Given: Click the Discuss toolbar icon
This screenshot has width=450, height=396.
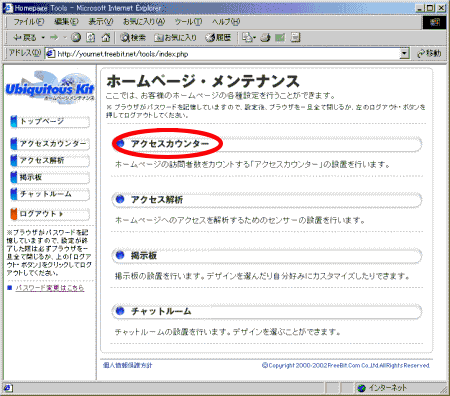Looking at the screenshot, I should coord(295,38).
